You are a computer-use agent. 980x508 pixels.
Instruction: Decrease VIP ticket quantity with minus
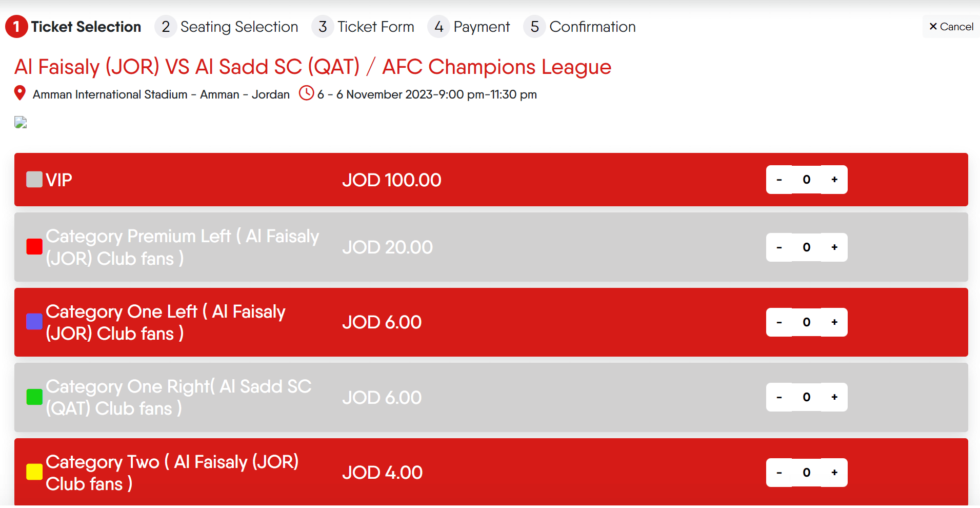pos(779,180)
